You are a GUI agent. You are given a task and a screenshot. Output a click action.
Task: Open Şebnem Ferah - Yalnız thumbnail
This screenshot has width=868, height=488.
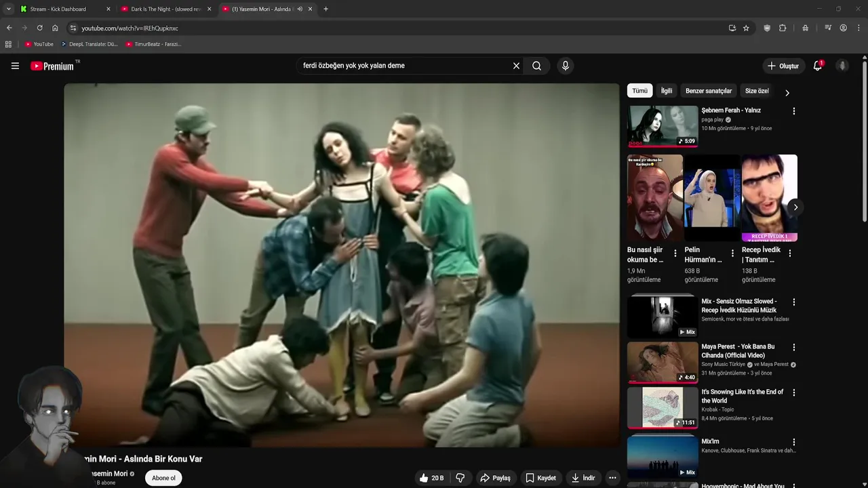click(663, 125)
